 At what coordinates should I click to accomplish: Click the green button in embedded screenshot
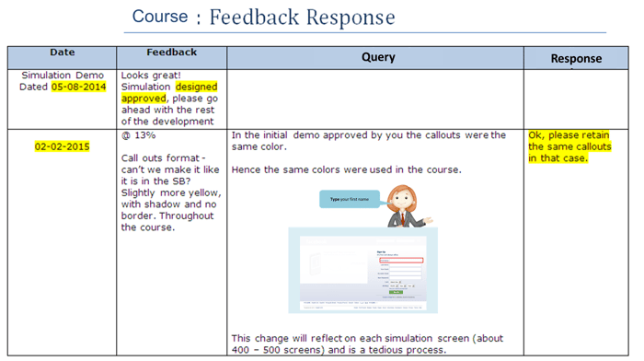pos(396,292)
